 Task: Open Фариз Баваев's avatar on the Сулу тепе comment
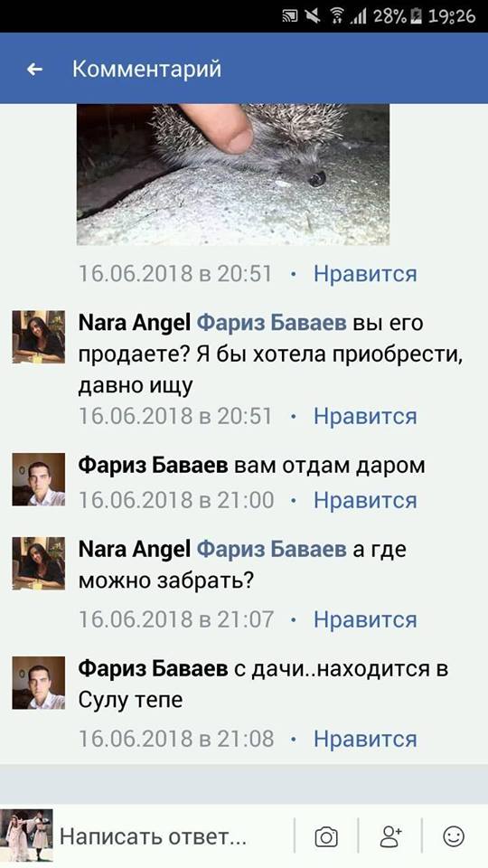point(38,683)
